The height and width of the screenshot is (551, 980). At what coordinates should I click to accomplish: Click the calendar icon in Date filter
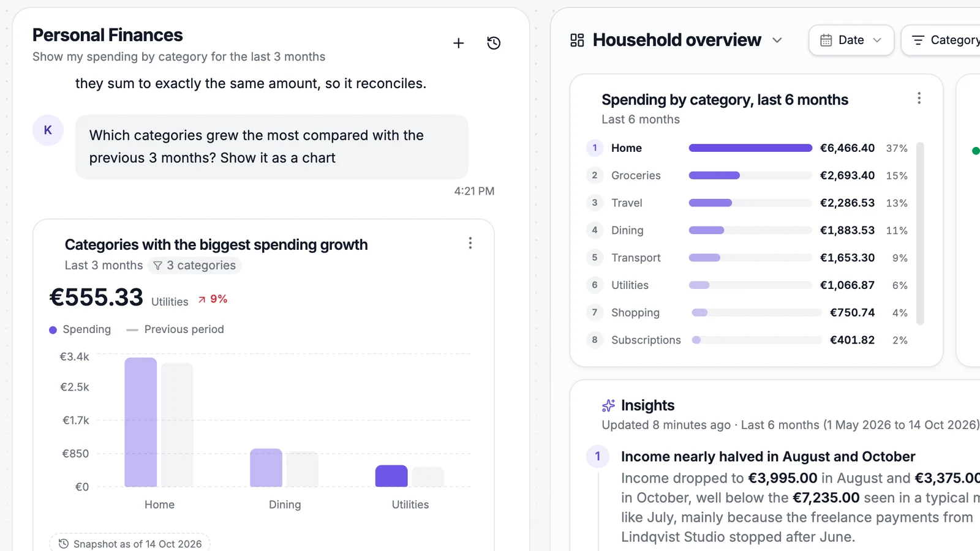(826, 40)
